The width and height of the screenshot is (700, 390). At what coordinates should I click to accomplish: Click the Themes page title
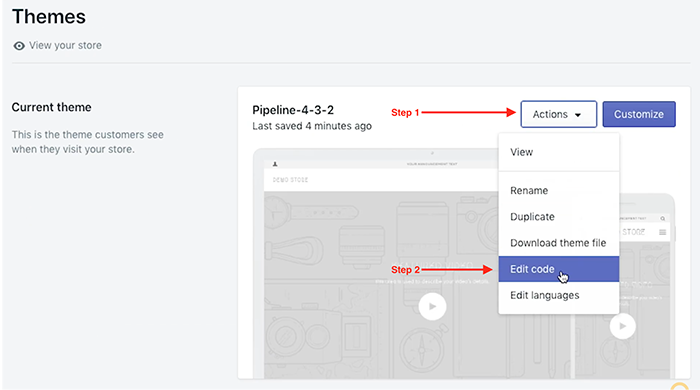[x=49, y=17]
